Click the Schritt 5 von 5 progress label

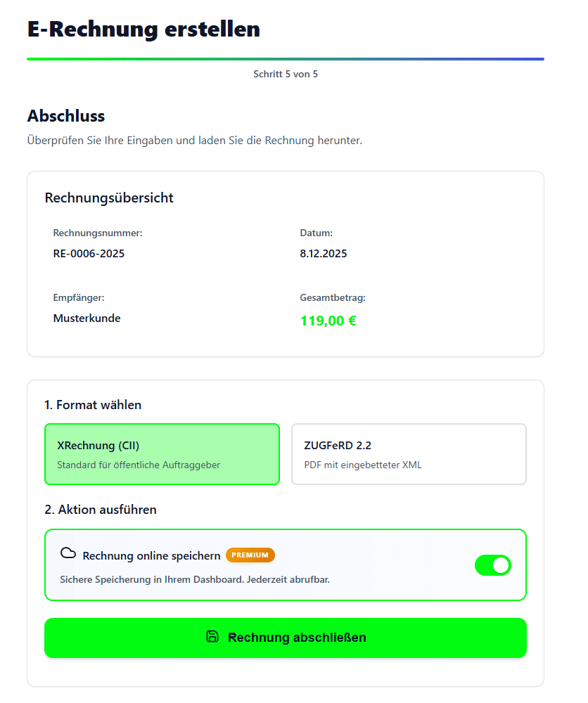pos(286,73)
